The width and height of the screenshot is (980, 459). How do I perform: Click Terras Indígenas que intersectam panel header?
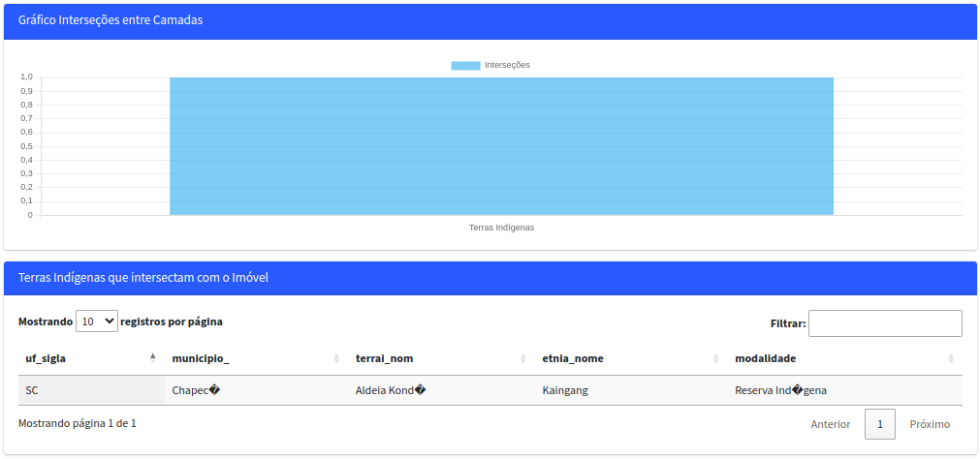click(x=143, y=278)
